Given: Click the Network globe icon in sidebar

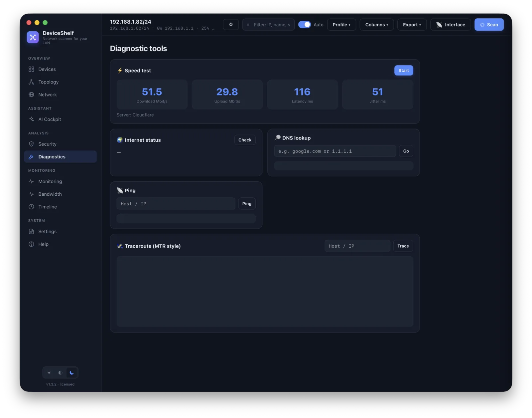Looking at the screenshot, I should click(31, 95).
